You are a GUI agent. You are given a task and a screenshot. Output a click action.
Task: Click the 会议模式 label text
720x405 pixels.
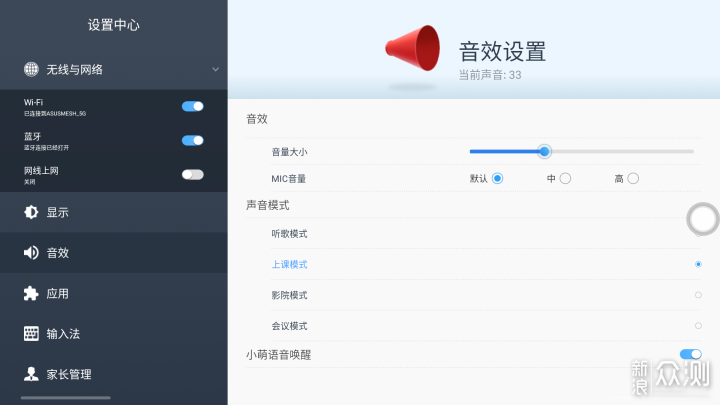click(289, 326)
